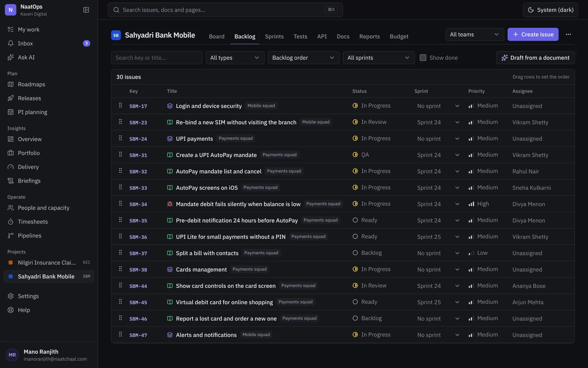Viewport: 588px width, 368px height.
Task: Open PI planning calendar icon
Action: point(11,112)
